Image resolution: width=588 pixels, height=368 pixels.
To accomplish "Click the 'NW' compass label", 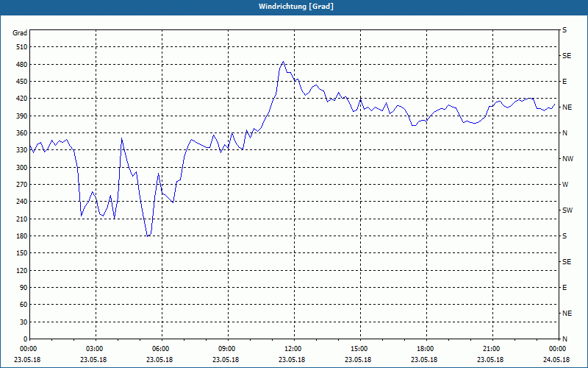I will [x=567, y=159].
